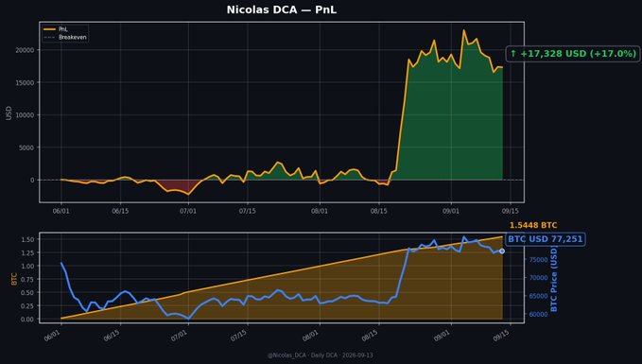Select the "Breakeven" legend label

pos(73,37)
